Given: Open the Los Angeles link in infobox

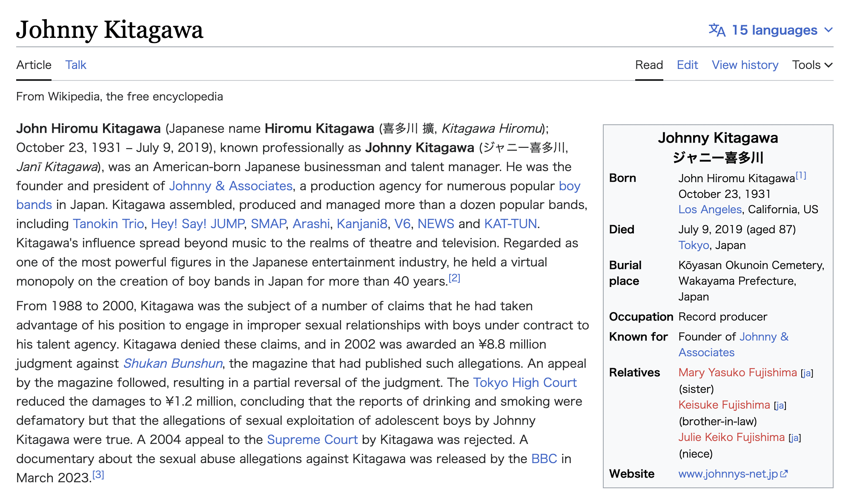Looking at the screenshot, I should tap(710, 209).
